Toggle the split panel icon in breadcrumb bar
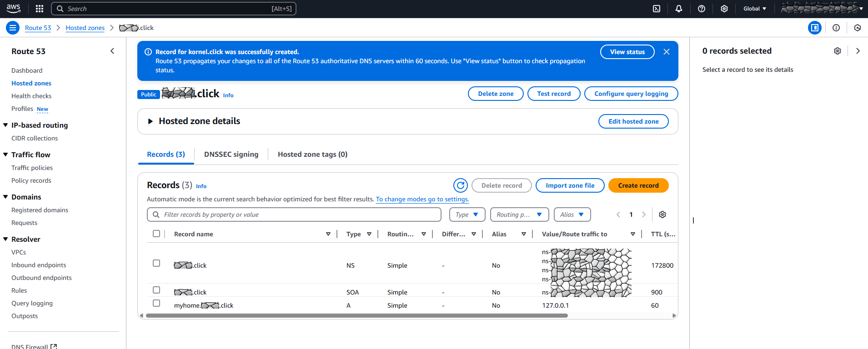The image size is (868, 349). (815, 28)
